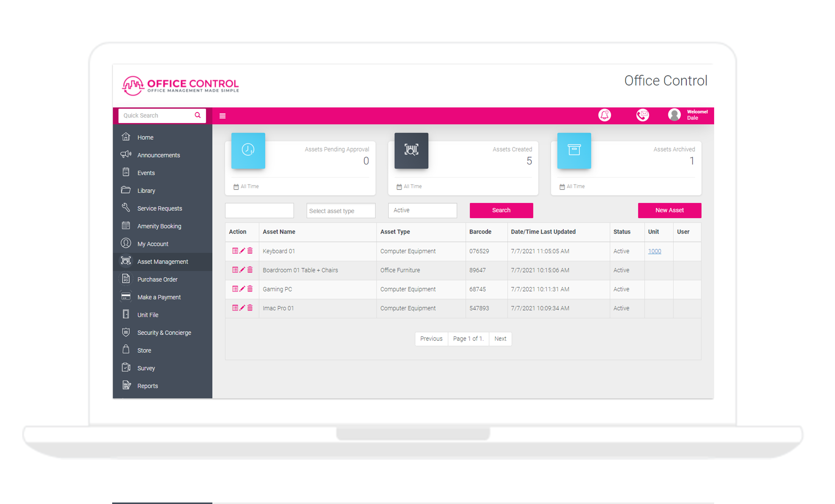This screenshot has width=835, height=504.
Task: View details of Imac Pro 01 asset
Action: click(x=235, y=308)
